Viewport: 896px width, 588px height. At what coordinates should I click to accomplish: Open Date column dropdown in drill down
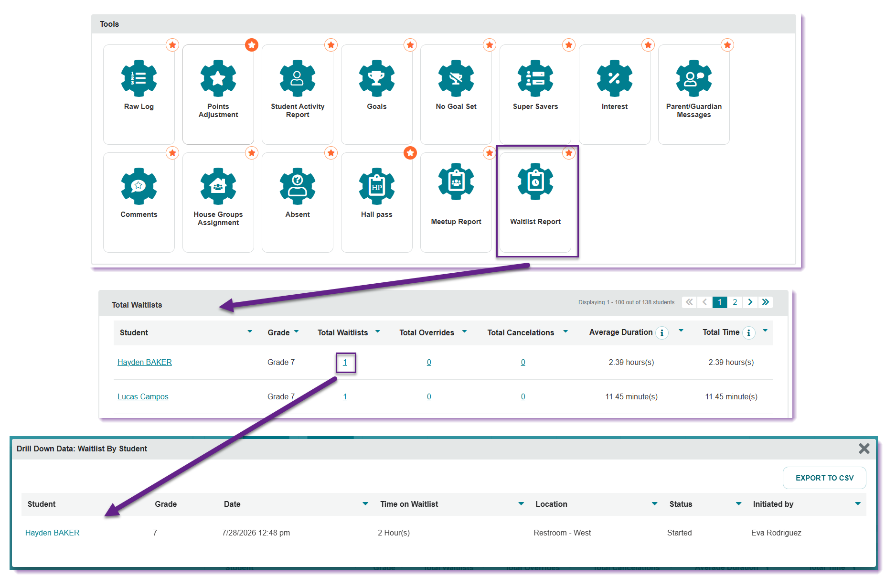[365, 503]
